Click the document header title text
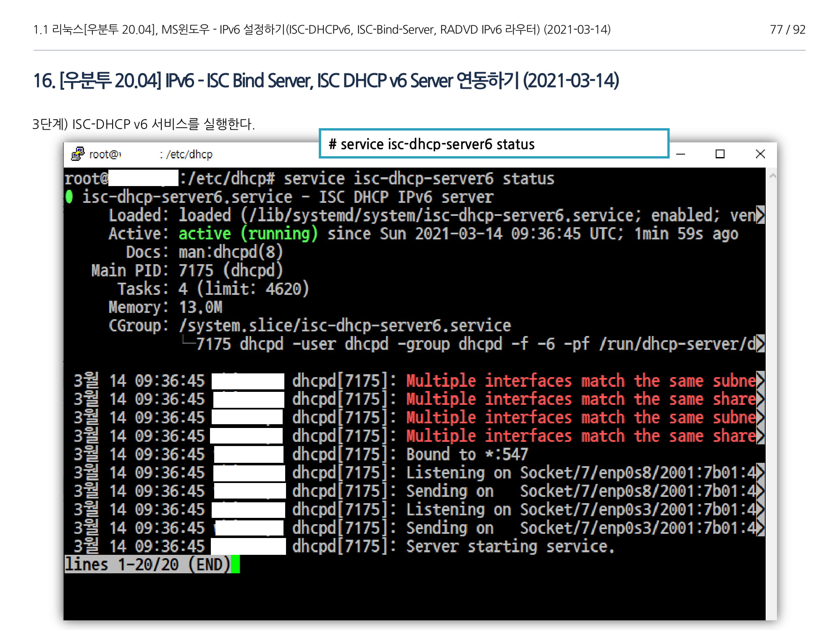 (x=321, y=29)
